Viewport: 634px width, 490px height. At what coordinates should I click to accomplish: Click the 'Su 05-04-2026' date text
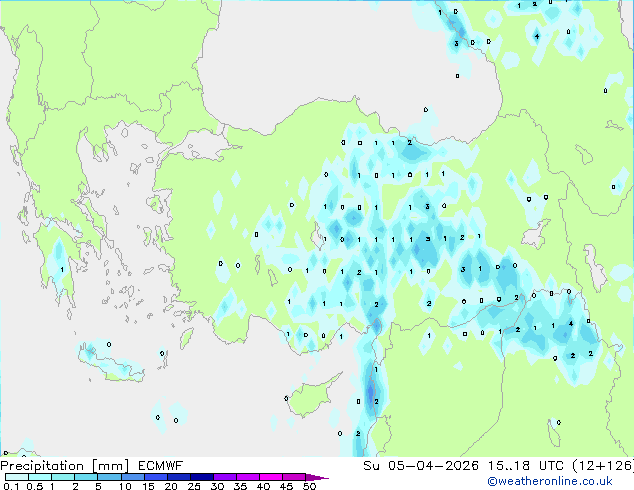[421, 466]
